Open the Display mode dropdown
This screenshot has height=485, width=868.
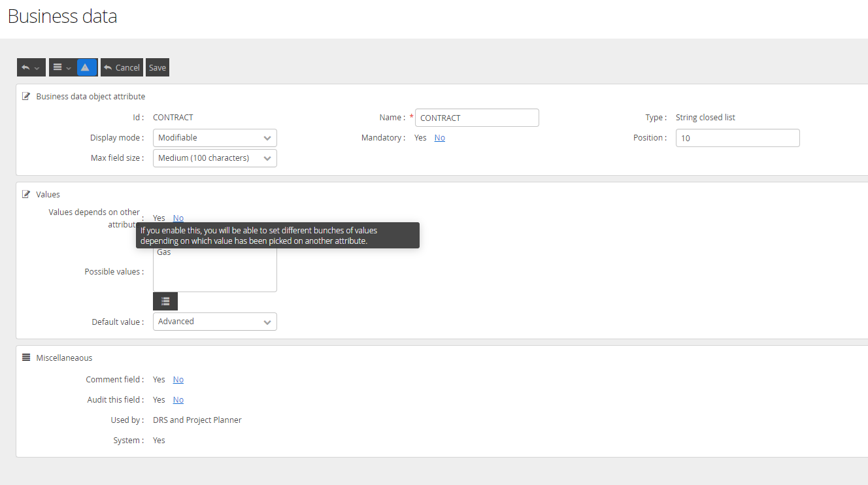(214, 138)
